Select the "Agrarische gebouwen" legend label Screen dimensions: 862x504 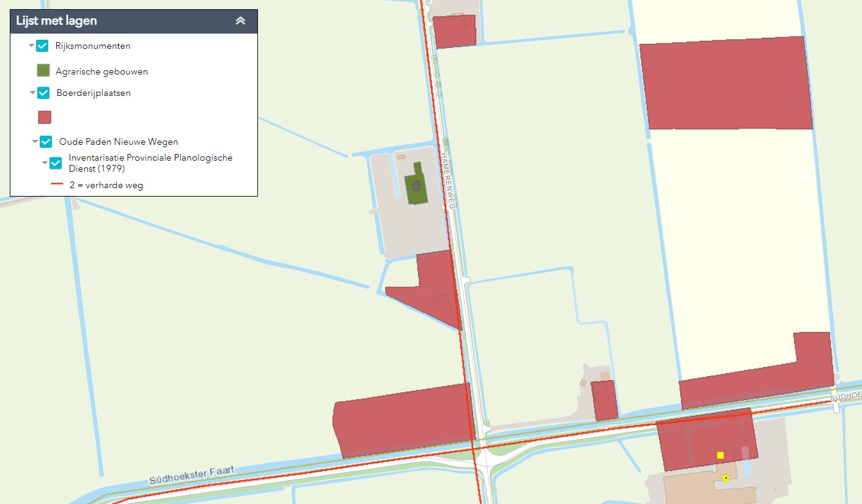pos(102,71)
